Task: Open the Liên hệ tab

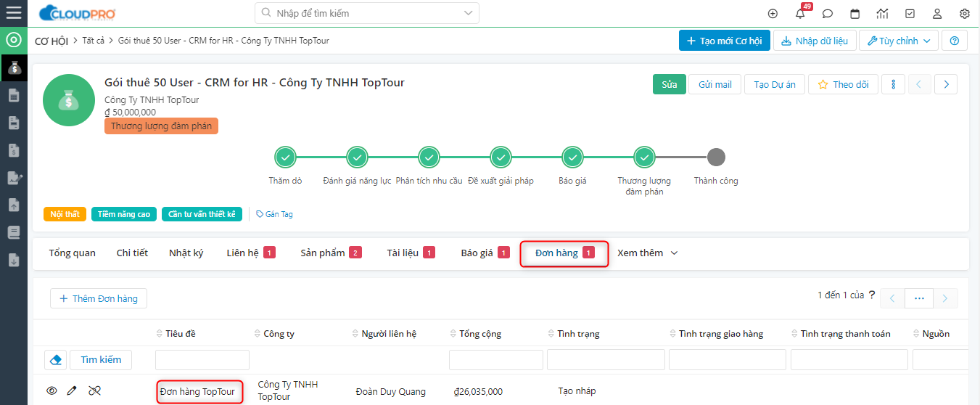Action: [x=251, y=253]
